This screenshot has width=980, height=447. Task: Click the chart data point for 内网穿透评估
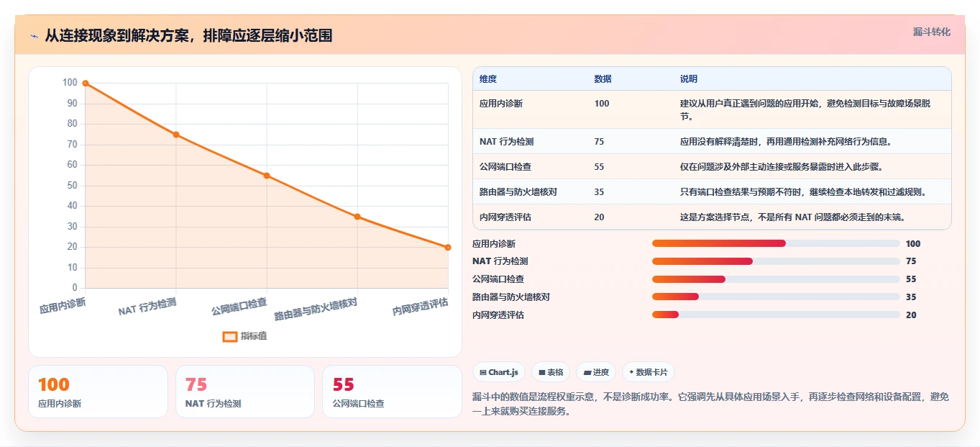(x=448, y=247)
